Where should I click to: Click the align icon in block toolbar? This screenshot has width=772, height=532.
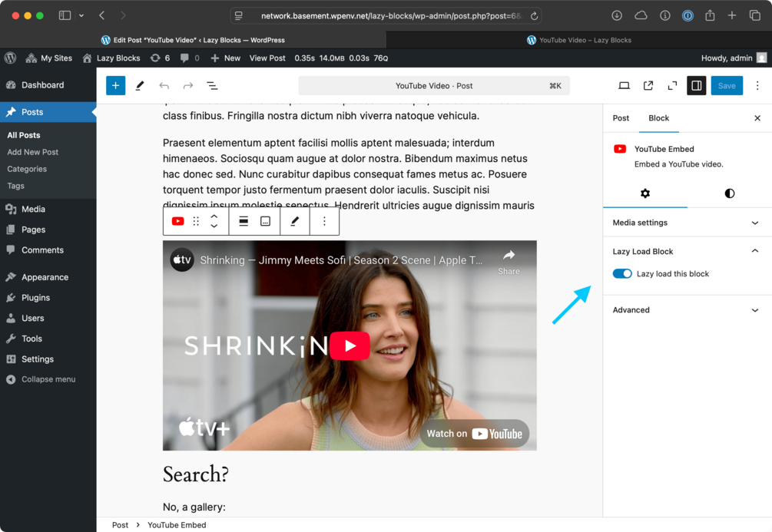coord(244,221)
